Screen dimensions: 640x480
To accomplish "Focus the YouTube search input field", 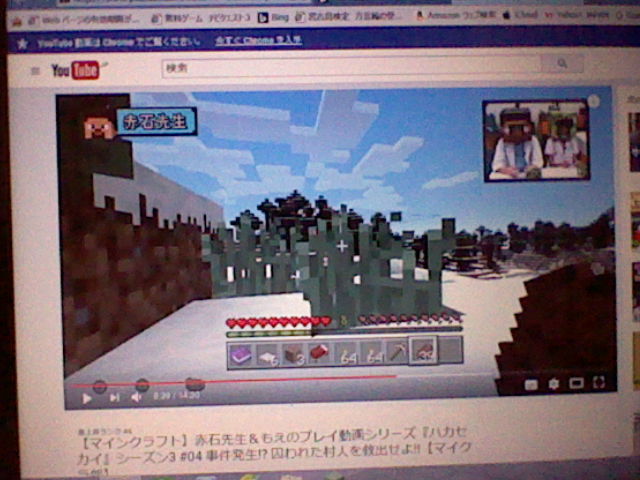I will point(351,67).
